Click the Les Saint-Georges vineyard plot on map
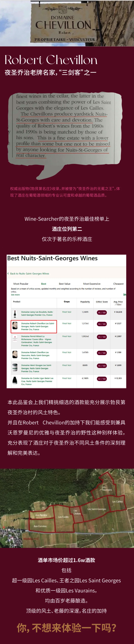 point(97,509)
